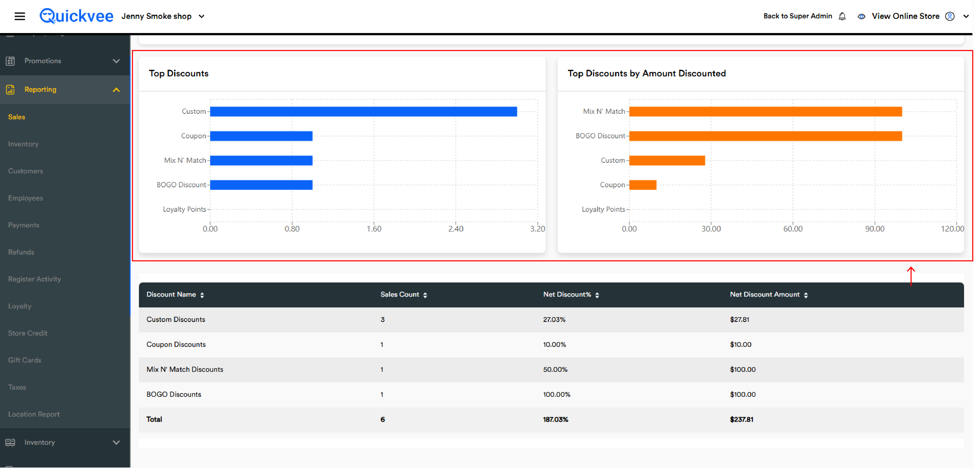The height and width of the screenshot is (468, 980).
Task: Click the blue Custom bar in Top Discounts
Action: point(363,111)
